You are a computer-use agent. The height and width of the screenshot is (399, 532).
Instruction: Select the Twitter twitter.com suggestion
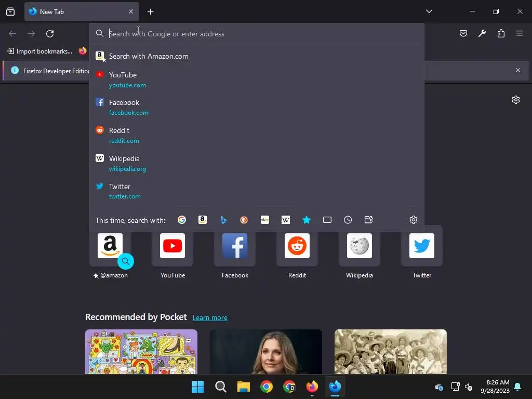(x=257, y=191)
